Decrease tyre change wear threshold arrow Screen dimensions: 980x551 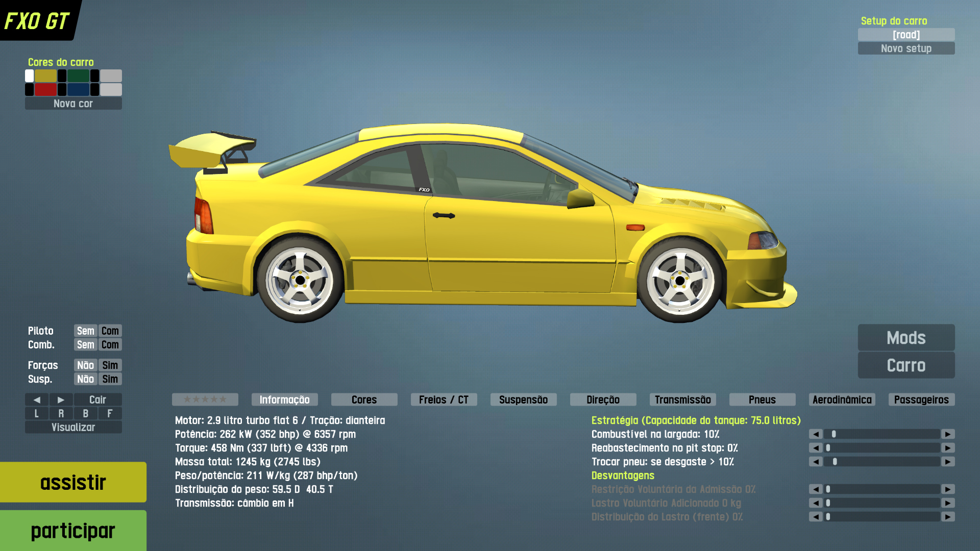coord(816,462)
